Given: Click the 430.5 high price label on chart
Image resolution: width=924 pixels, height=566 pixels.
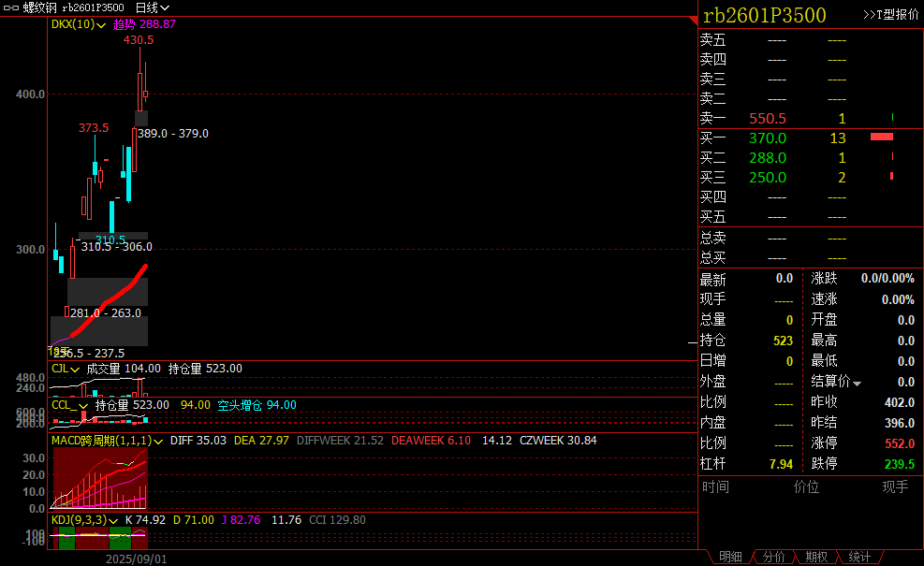Looking at the screenshot, I should click(x=139, y=40).
